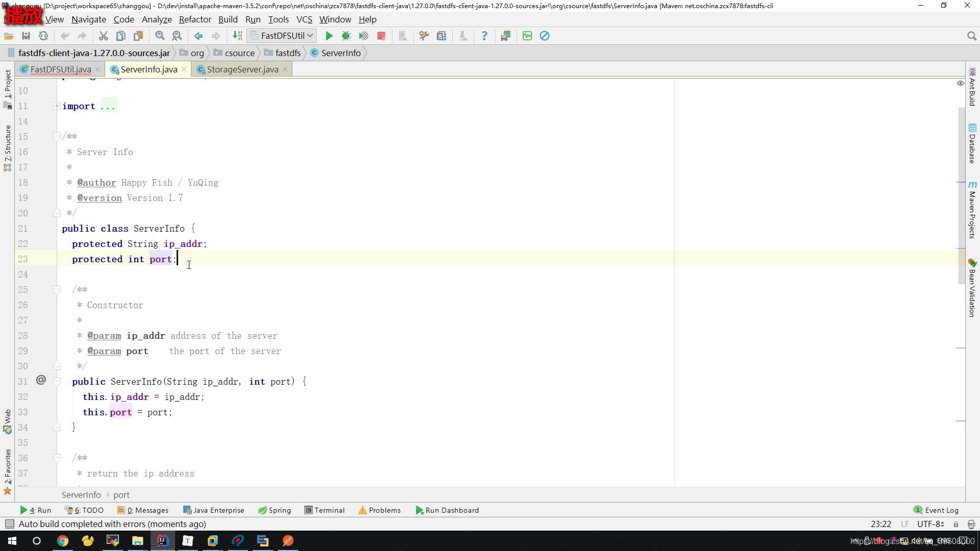The width and height of the screenshot is (980, 551).
Task: Toggle the Database side panel
Action: click(972, 143)
